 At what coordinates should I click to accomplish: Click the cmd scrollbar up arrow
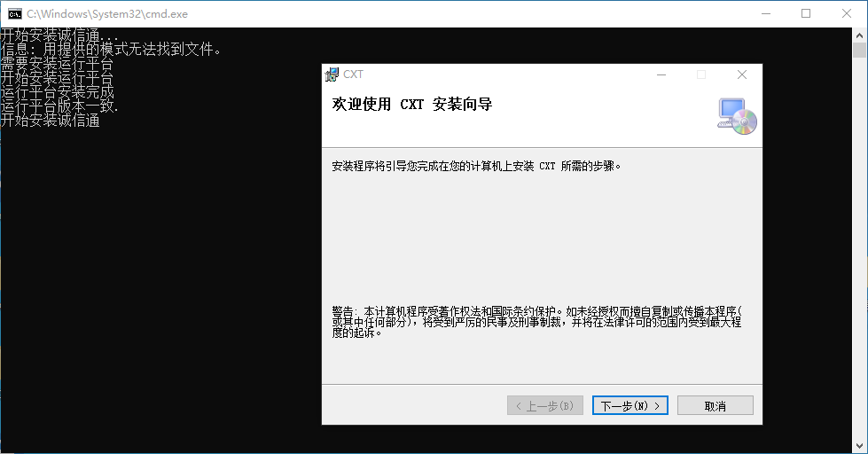point(859,35)
